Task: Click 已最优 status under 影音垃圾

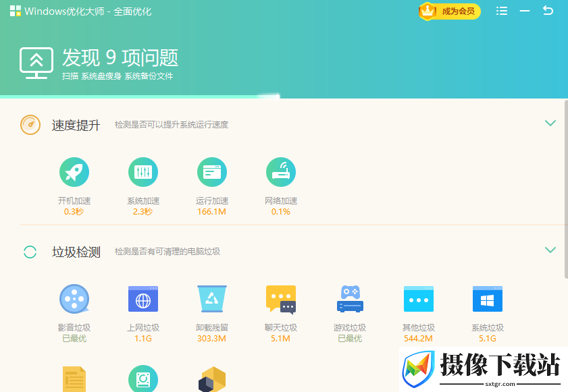Action: coord(74,339)
